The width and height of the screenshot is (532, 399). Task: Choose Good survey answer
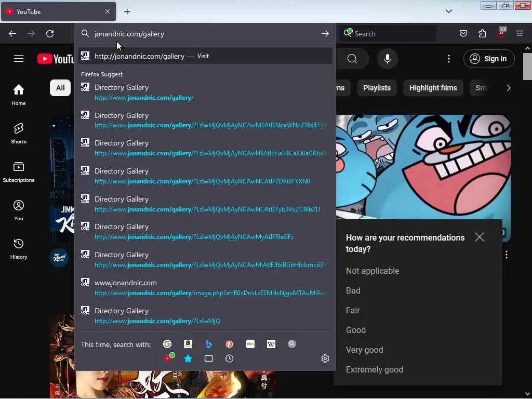pyautogui.click(x=355, y=330)
